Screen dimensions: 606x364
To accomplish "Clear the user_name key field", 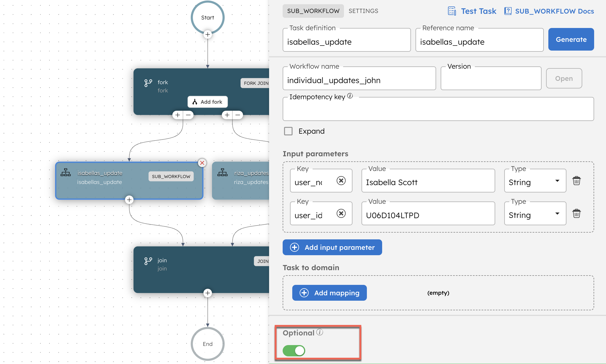I will (341, 181).
